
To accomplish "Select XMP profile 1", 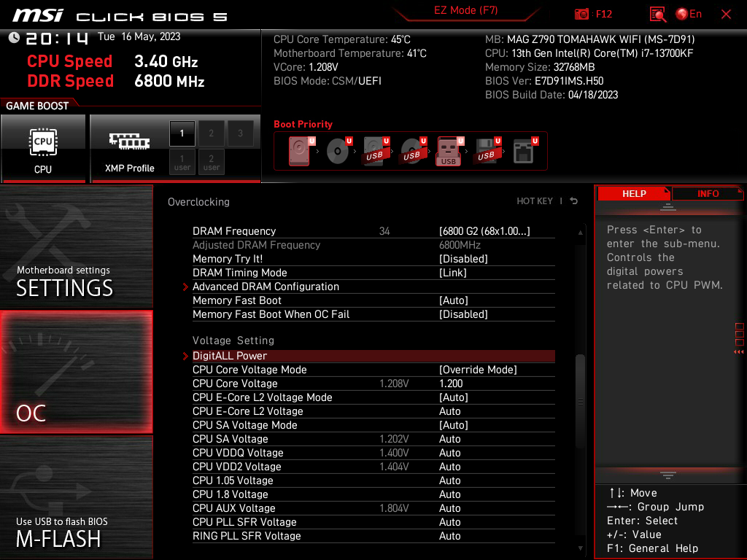I will click(x=182, y=133).
